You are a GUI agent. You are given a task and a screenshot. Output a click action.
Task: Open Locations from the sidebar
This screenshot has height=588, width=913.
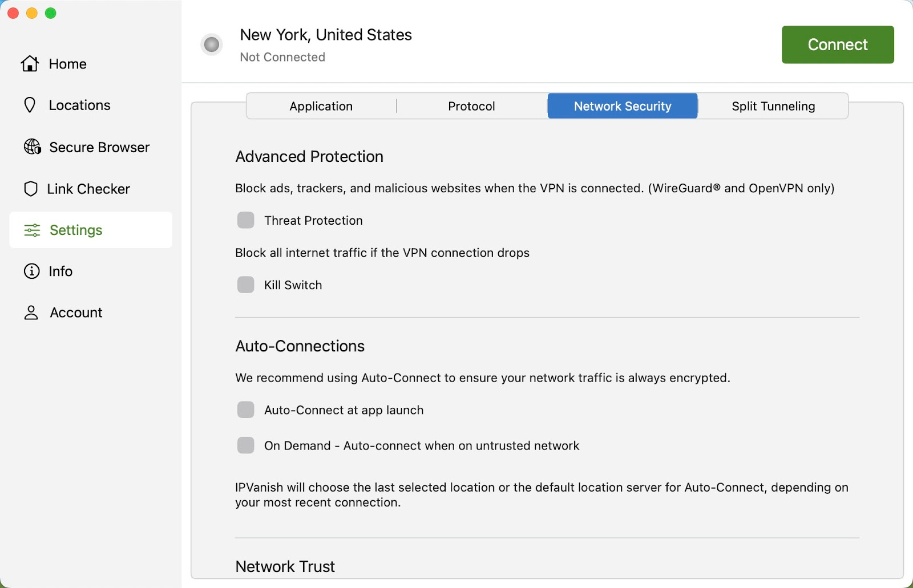[x=91, y=105]
